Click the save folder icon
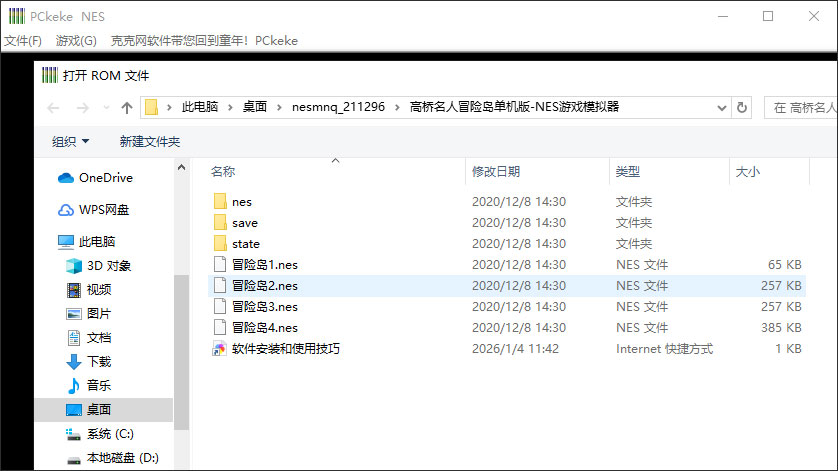 pos(220,222)
